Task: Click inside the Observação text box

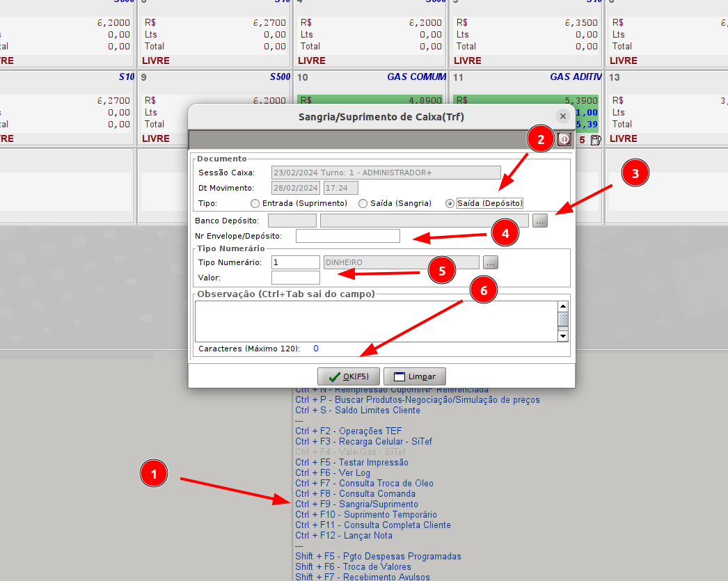Action: pyautogui.click(x=376, y=321)
